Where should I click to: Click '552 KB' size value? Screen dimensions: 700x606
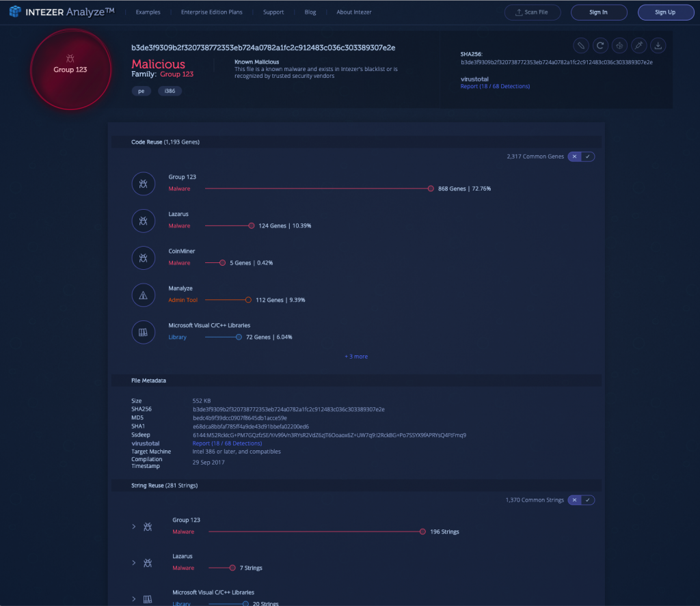pyautogui.click(x=202, y=401)
